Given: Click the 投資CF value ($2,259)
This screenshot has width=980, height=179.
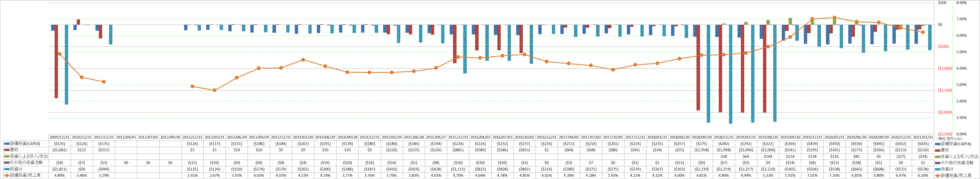Looking at the screenshot, I should coord(724,169).
